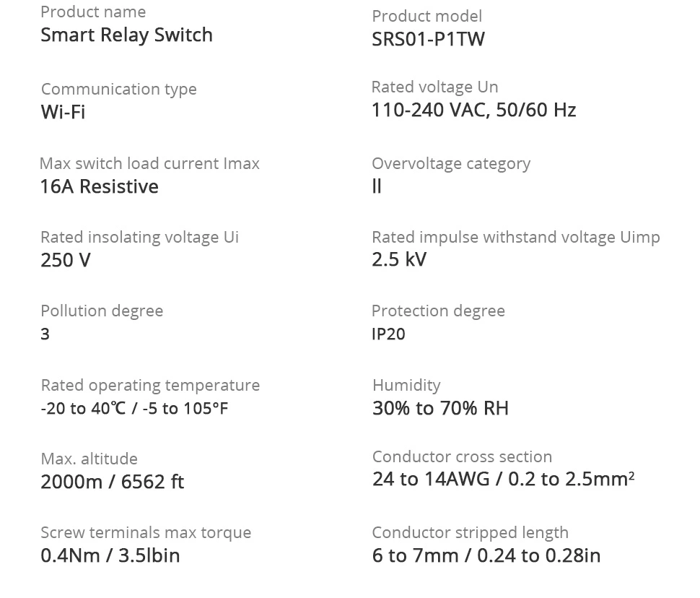Select the humidity value 30% to 70% RH
This screenshot has width=700, height=598.
tap(440, 408)
